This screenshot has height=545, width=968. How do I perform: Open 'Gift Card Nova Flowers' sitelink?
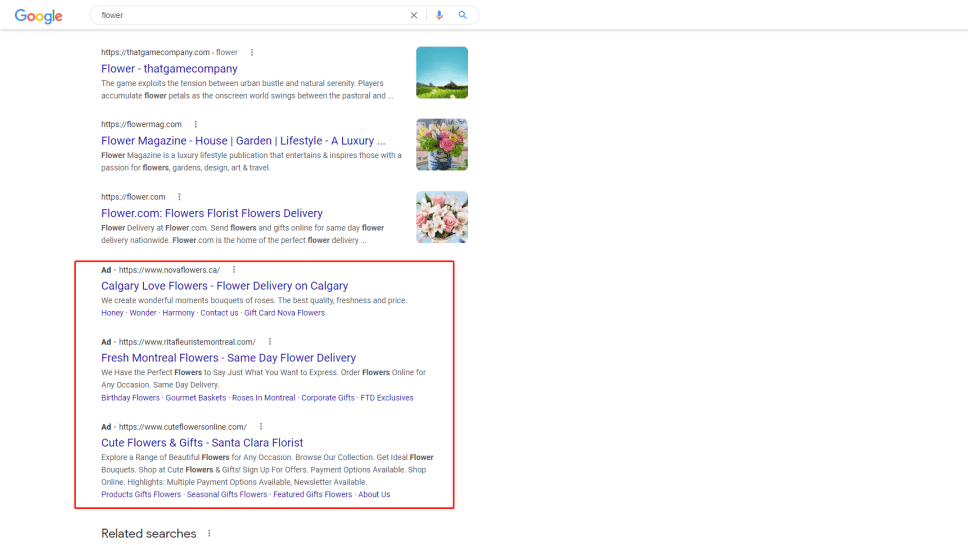pyautogui.click(x=285, y=313)
